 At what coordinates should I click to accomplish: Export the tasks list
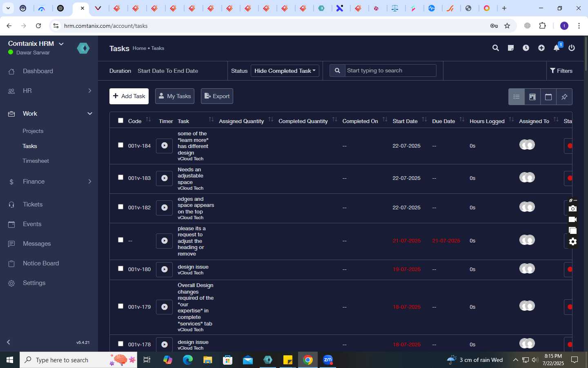[x=217, y=96]
